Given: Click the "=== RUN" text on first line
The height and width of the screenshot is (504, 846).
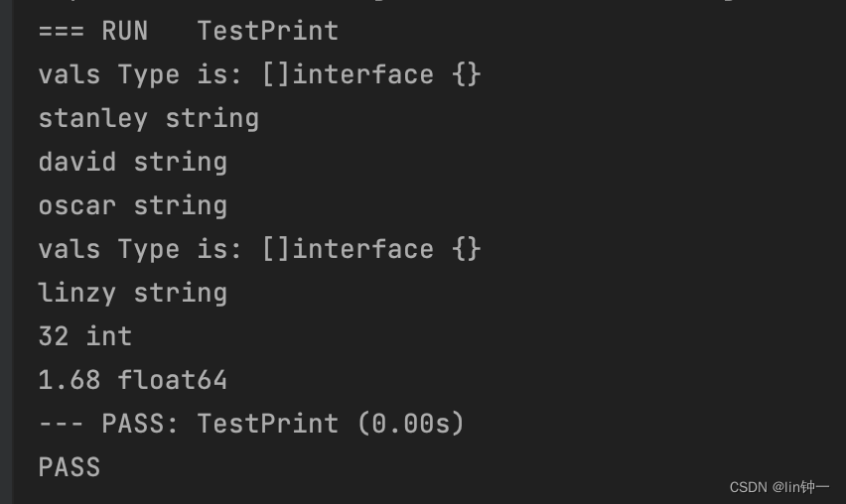Looking at the screenshot, I should pyautogui.click(x=92, y=31).
